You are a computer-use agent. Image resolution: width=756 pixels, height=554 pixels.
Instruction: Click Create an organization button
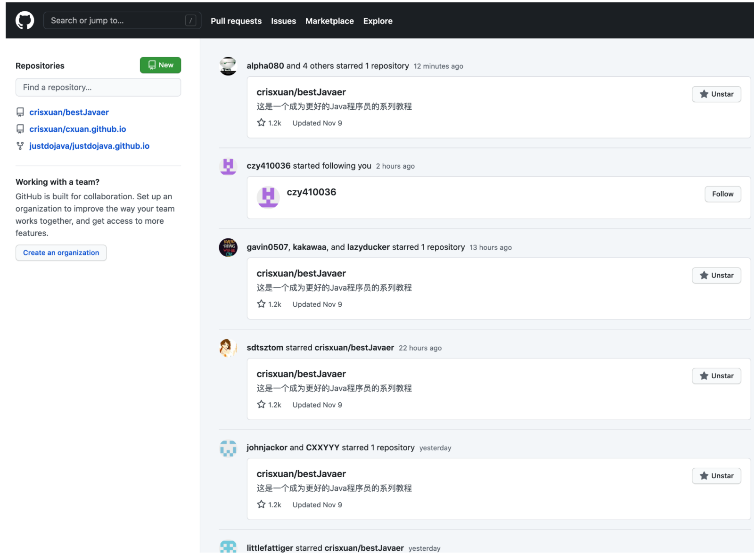(61, 253)
